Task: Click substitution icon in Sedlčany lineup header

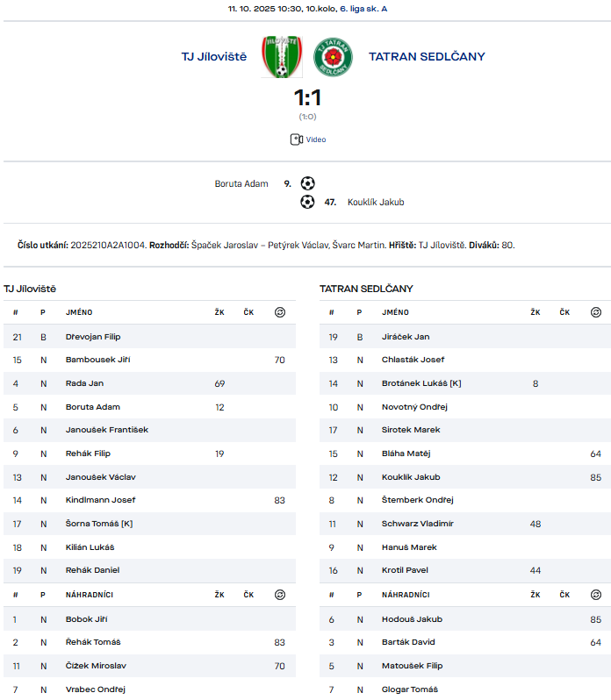Action: [596, 312]
